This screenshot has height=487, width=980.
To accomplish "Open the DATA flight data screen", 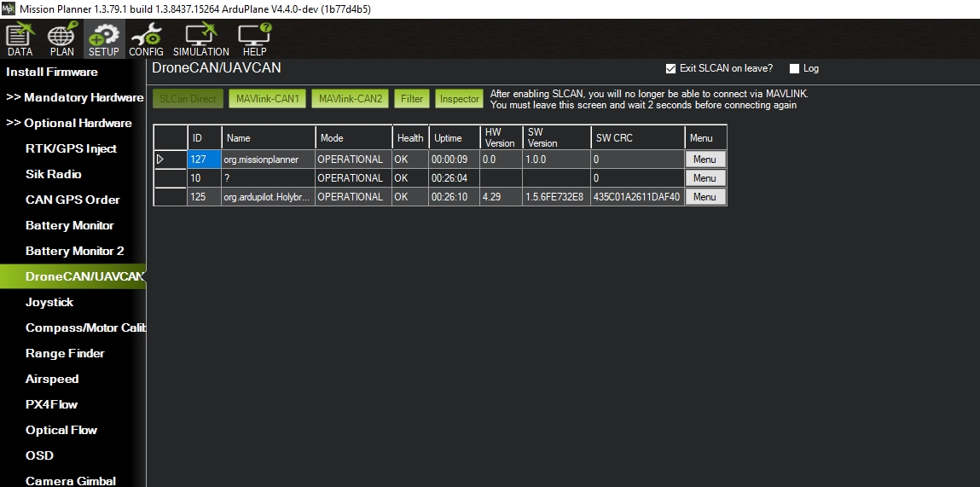I will pos(20,39).
